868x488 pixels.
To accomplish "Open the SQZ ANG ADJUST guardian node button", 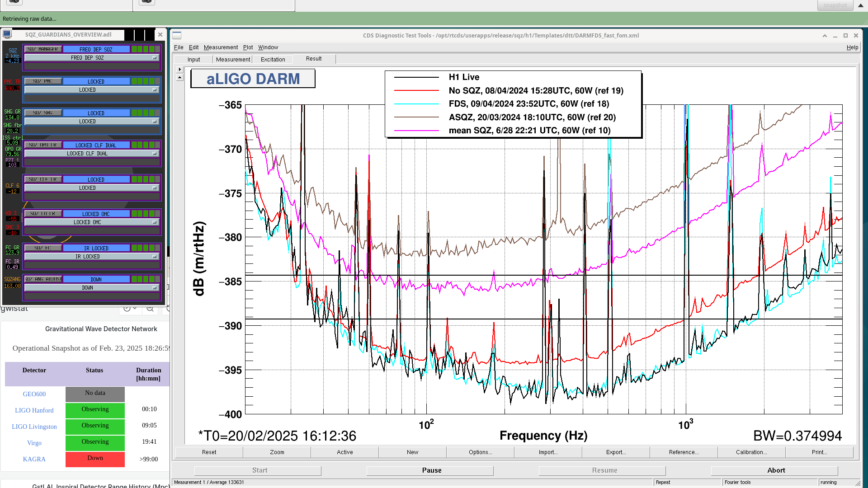I will [x=43, y=279].
